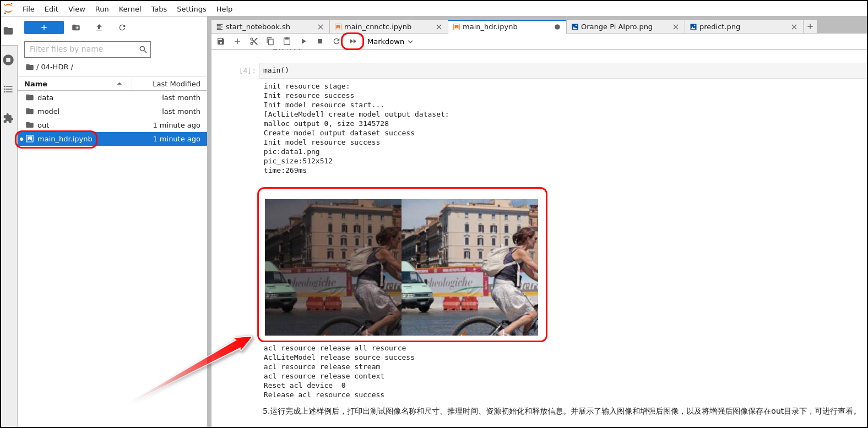Close the start_notebook.sh tab
This screenshot has height=428, width=868.
pyautogui.click(x=321, y=27)
